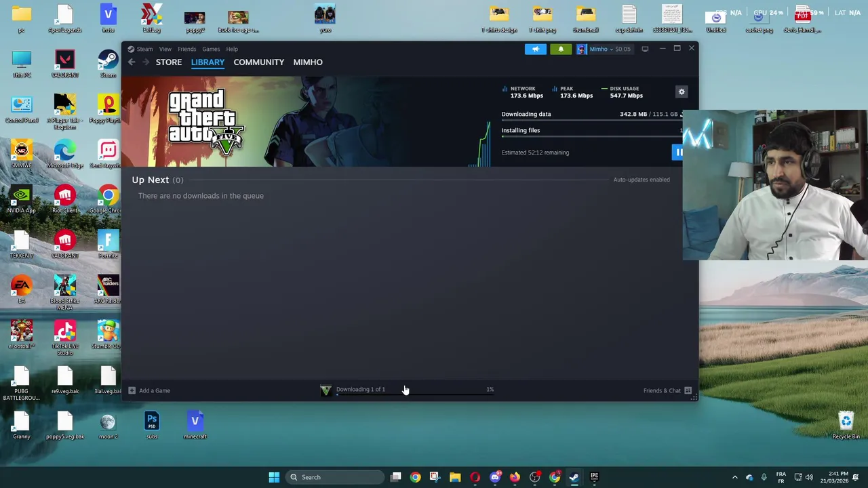The image size is (868, 488).
Task: Switch to the STORE tab
Action: tap(169, 62)
